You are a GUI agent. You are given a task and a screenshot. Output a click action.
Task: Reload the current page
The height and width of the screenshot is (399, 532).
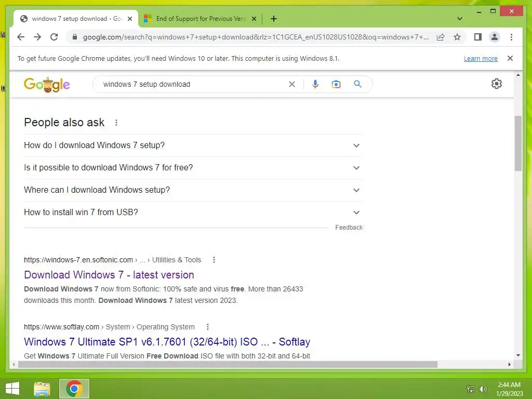[x=54, y=37]
